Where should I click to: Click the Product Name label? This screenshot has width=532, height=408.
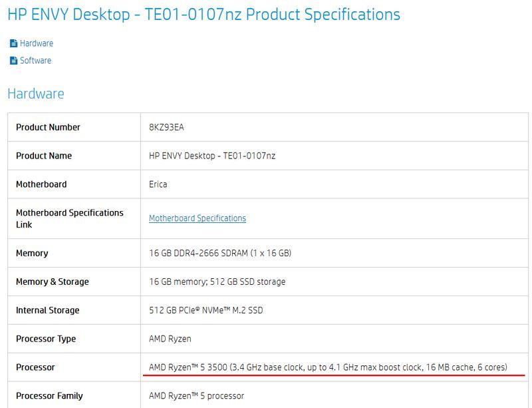44,156
